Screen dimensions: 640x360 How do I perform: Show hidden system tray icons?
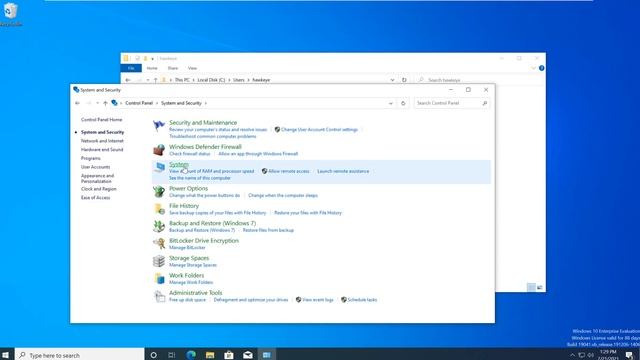tap(572, 355)
